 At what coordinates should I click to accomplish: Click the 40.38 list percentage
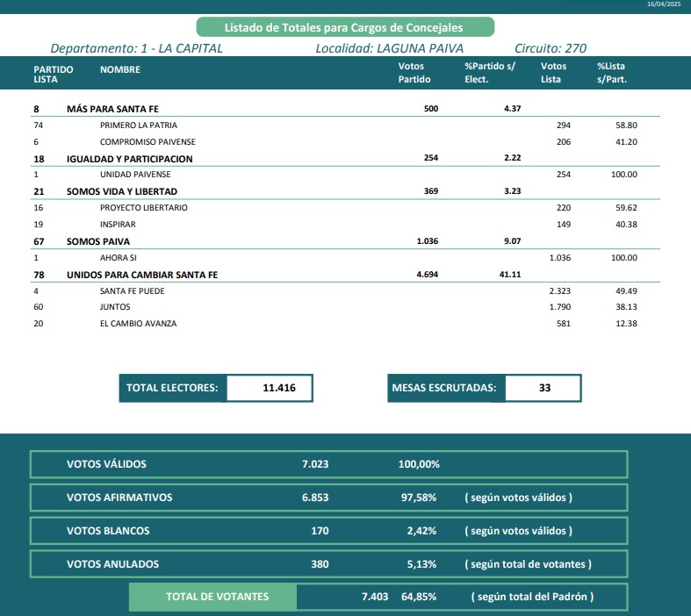(626, 224)
